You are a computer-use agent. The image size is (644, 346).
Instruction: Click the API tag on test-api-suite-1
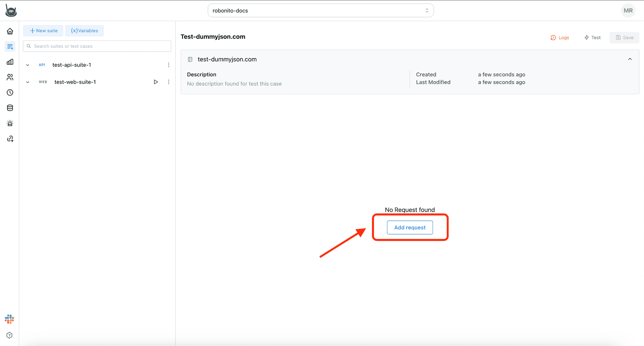(42, 65)
